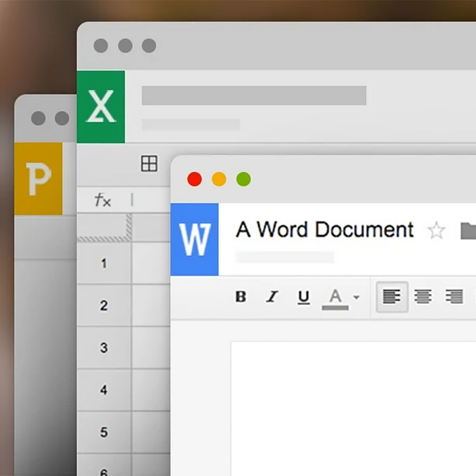
Task: Star the Word document
Action: point(436,230)
